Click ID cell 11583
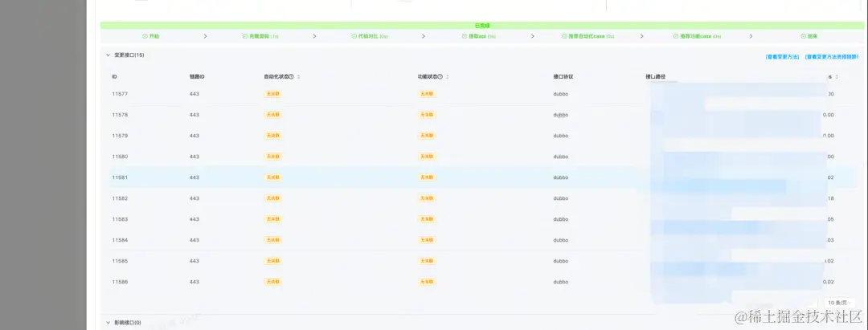The height and width of the screenshot is (330, 868). click(x=120, y=219)
